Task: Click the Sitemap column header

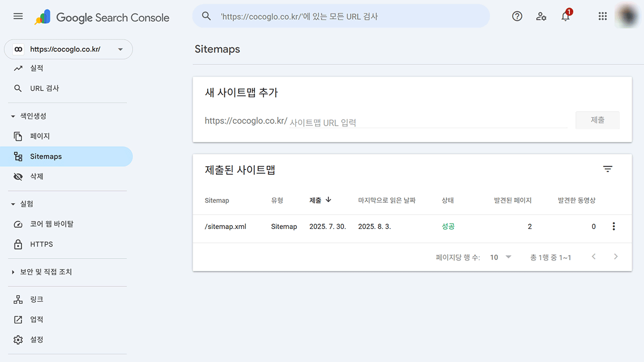Action: coord(217,200)
